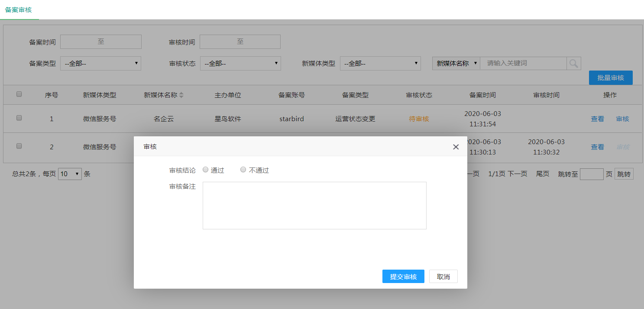Viewport: 644px width, 309px height.
Task: Click the 审核结论 label in dialog
Action: click(182, 171)
